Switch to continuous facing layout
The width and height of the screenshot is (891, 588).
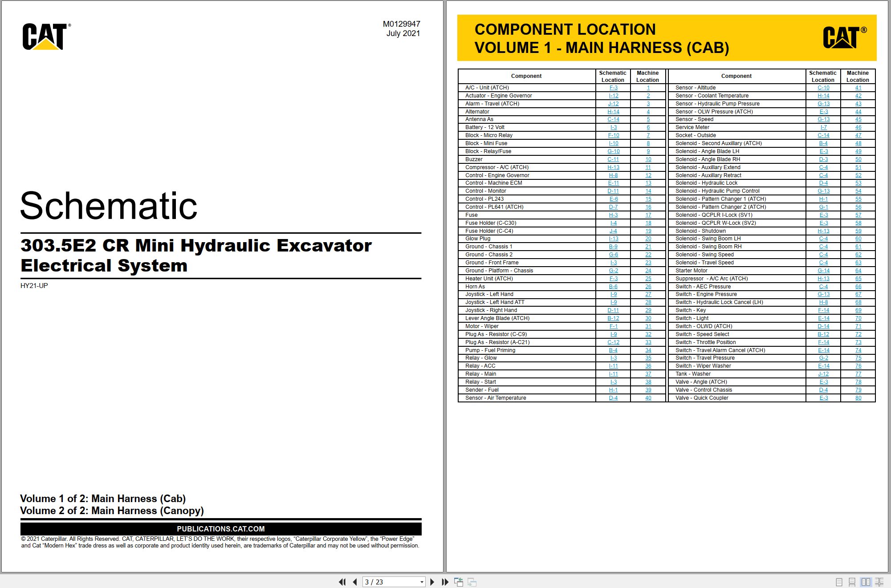879,582
